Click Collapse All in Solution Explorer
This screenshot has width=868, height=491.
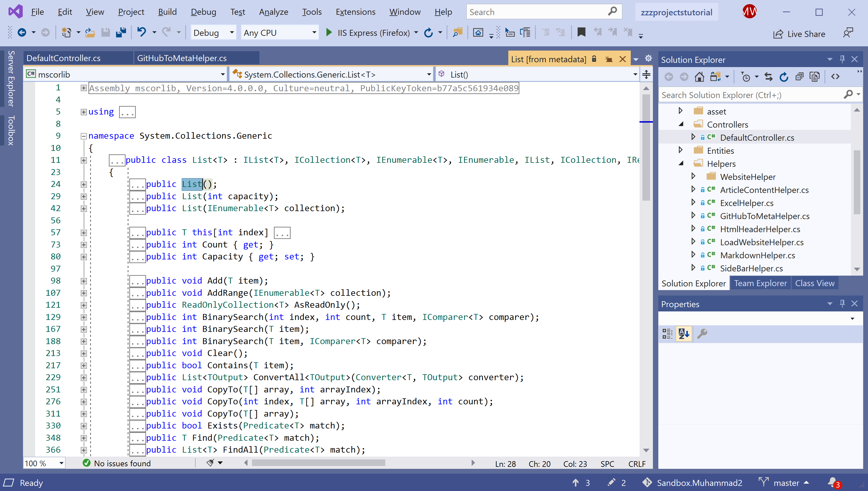(x=799, y=77)
